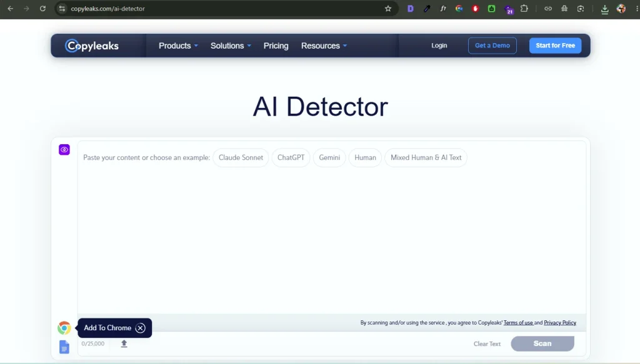Choose Mixed Human & AI Text example

tap(426, 157)
